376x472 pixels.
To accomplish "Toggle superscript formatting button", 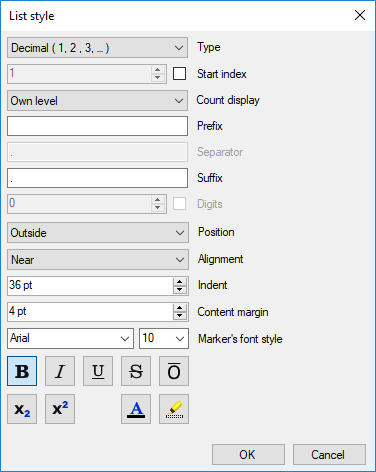I will 60,409.
